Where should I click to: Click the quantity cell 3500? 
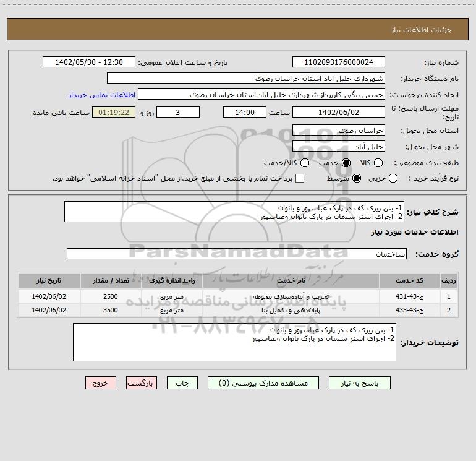(x=111, y=310)
